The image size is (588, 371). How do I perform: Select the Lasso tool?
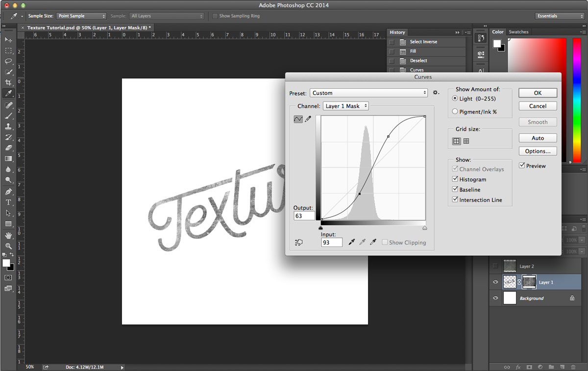coord(8,61)
